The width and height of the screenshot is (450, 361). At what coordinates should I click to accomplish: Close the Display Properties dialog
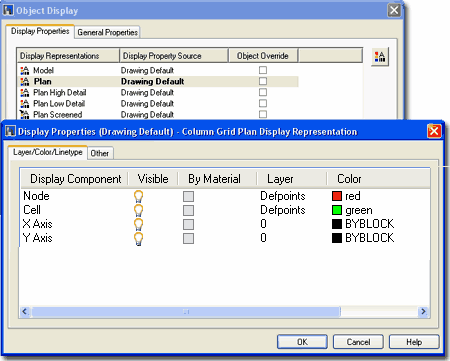pos(434,131)
